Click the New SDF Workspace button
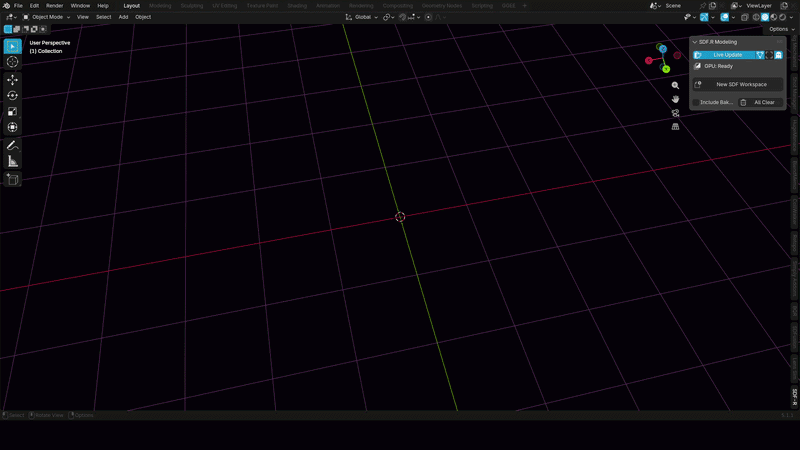 point(738,85)
